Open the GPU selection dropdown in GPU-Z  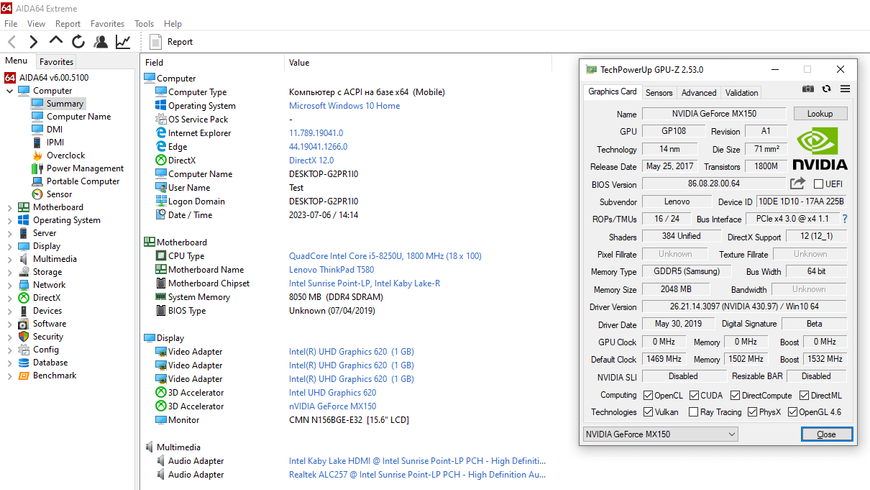click(660, 434)
